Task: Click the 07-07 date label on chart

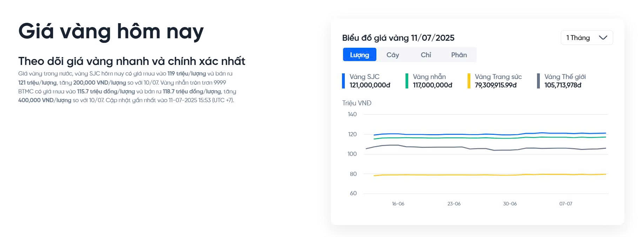Action: click(565, 204)
